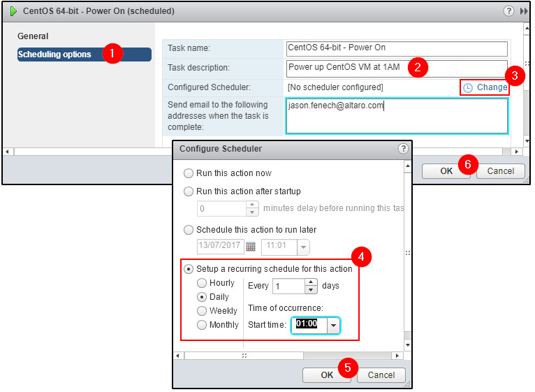Click the Task description field

[397, 68]
